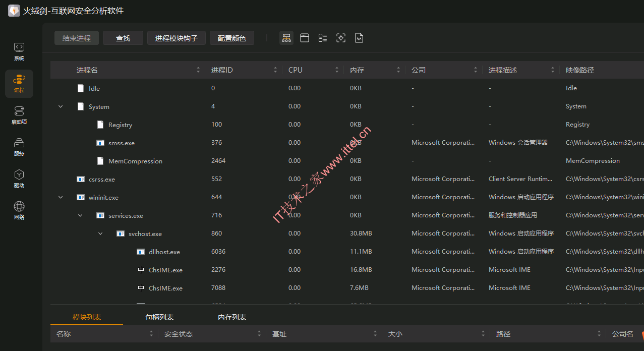Open the 启动项 sidebar section

[19, 115]
